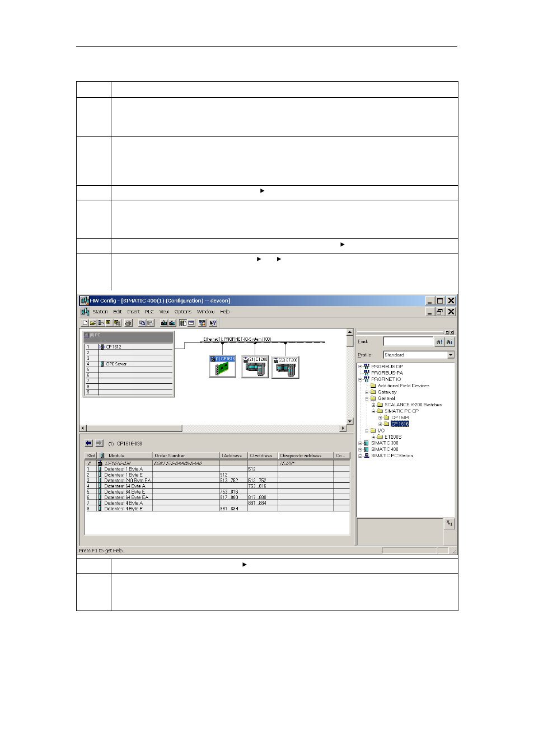Click the I Address column header

[233, 456]
